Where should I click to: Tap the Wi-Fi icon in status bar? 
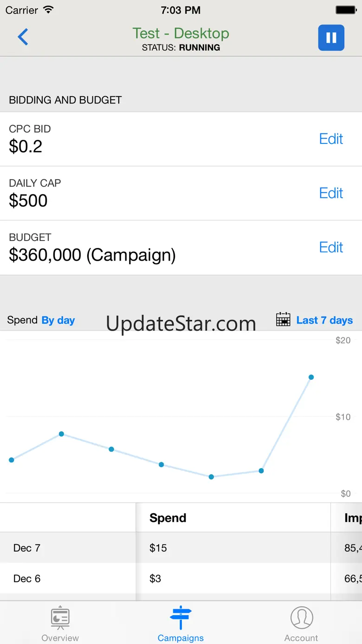click(x=48, y=10)
